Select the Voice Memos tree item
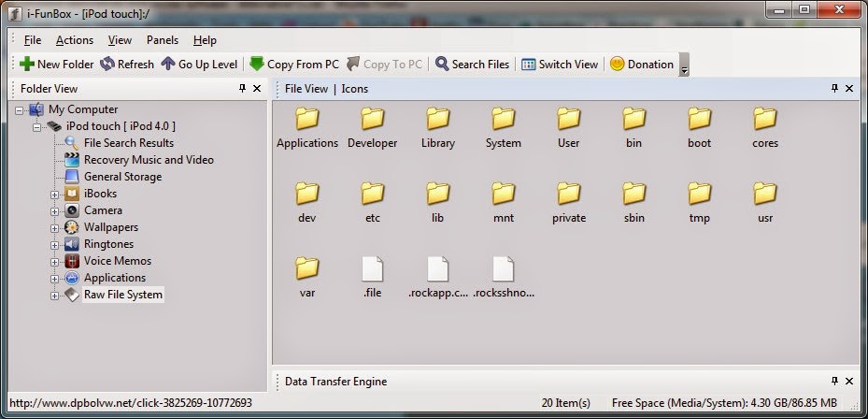 118,261
